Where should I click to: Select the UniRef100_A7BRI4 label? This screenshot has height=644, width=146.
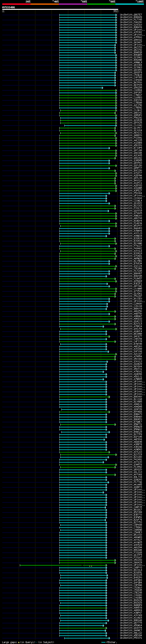(x=131, y=326)
